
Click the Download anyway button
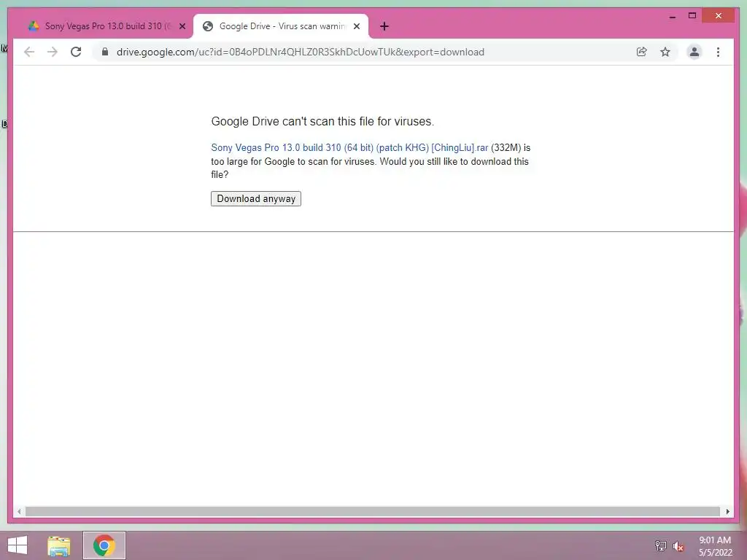[256, 198]
